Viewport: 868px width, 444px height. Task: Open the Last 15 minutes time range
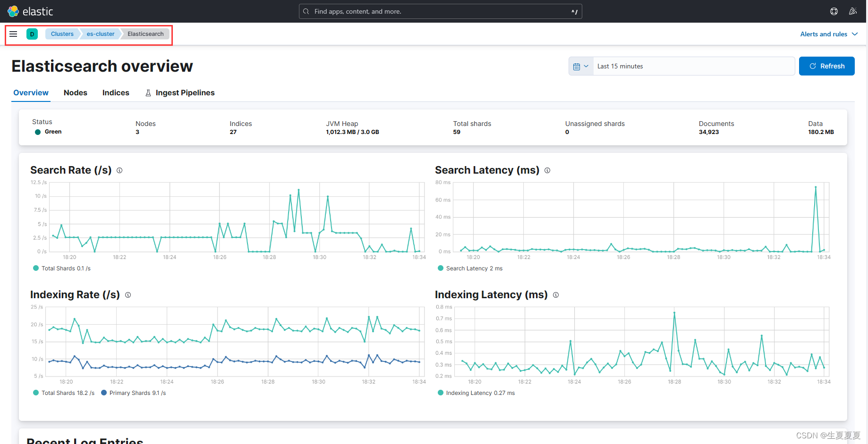(694, 66)
